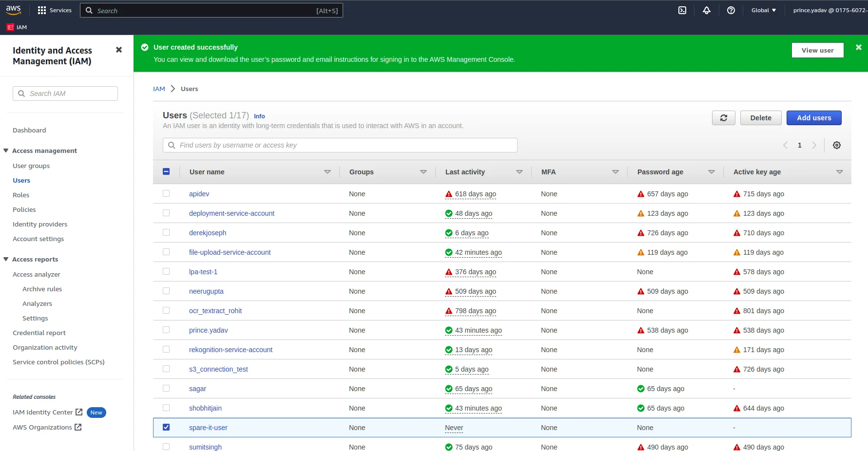Open Identity providers in the sidebar
Image resolution: width=868 pixels, height=451 pixels.
click(x=40, y=224)
